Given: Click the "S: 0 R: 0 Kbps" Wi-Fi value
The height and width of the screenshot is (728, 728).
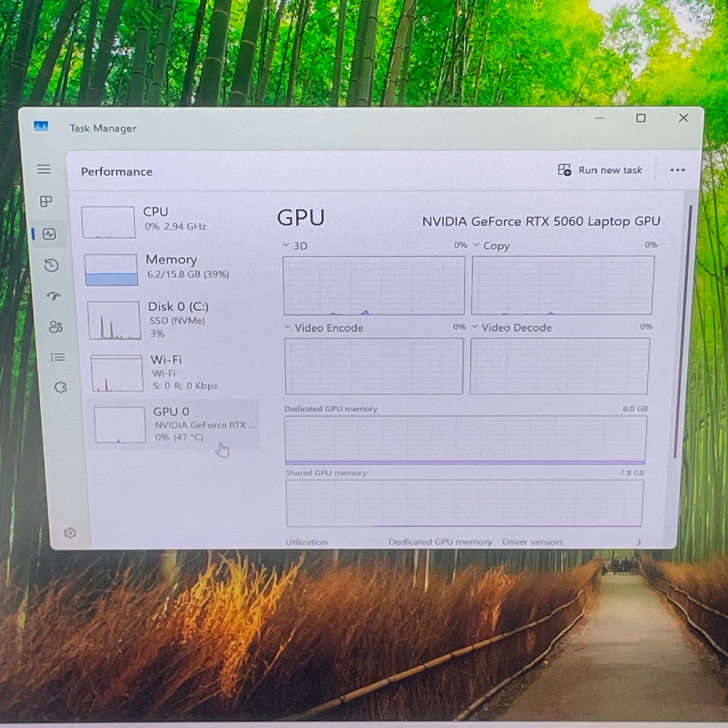Looking at the screenshot, I should (185, 386).
